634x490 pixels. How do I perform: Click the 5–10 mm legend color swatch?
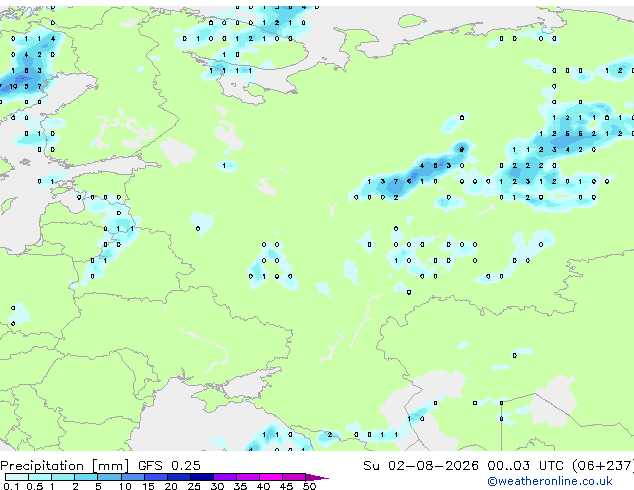pyautogui.click(x=109, y=477)
